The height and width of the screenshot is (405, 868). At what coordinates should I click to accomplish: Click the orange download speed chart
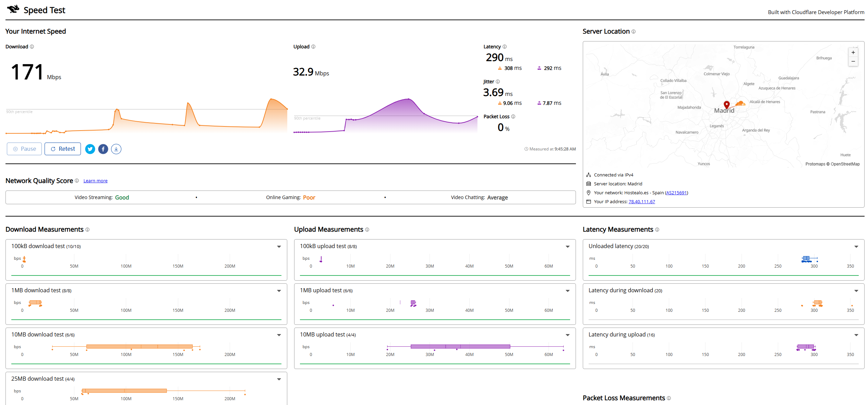(146, 116)
